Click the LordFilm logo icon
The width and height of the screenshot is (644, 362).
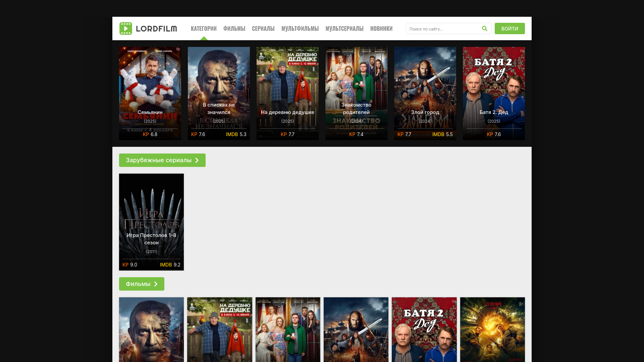pos(126,28)
